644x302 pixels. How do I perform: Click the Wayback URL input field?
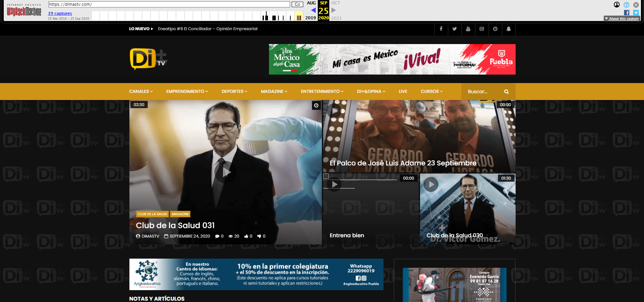pos(169,4)
